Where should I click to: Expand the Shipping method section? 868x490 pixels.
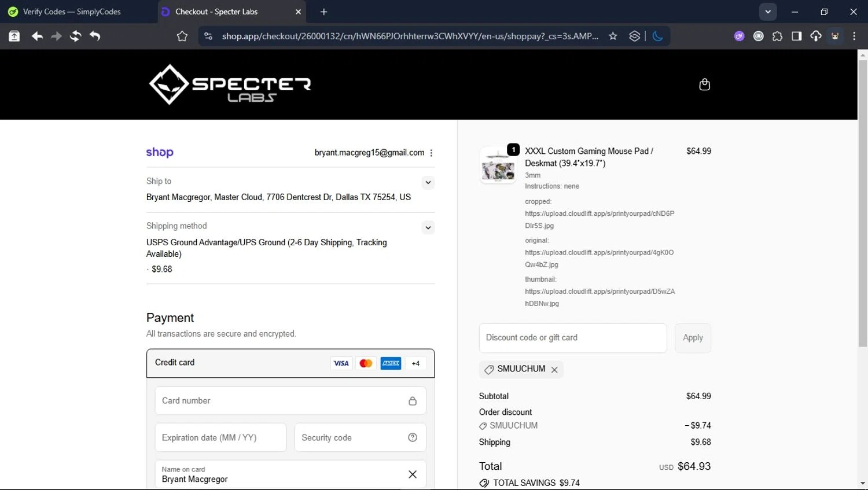coord(428,227)
